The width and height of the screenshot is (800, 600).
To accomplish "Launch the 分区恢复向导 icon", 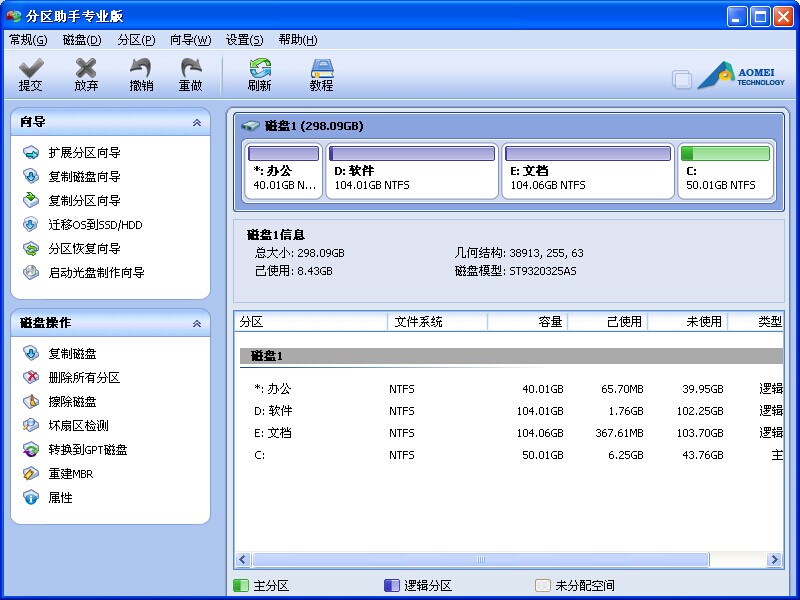I will [31, 248].
